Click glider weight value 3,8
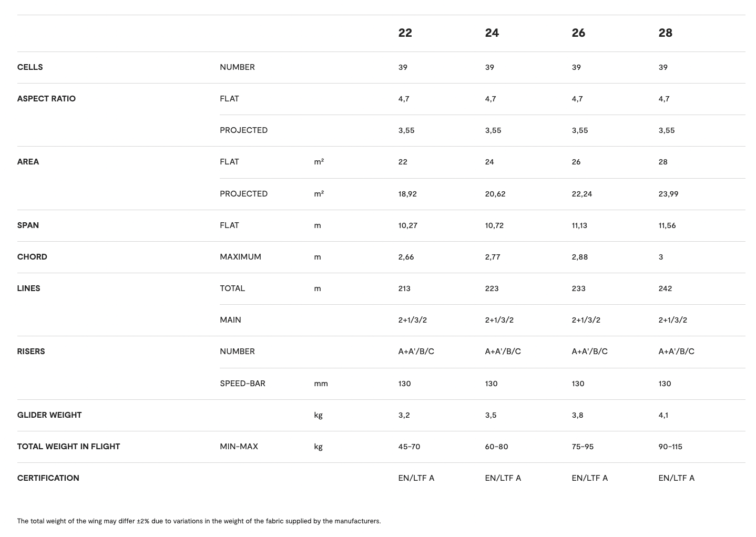Viewport: 756px width, 537px height. pyautogui.click(x=577, y=415)
